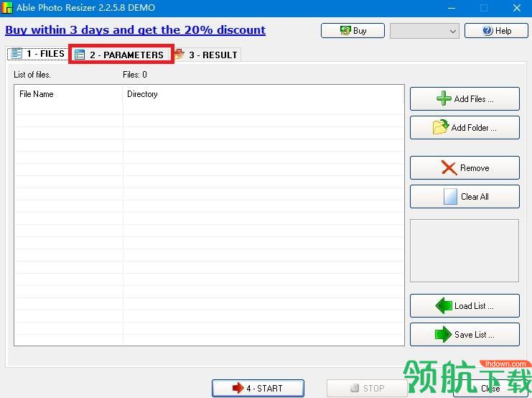Screen dimensions: 532x398
Task: Open the 2 - PARAMETERS tab
Action: [x=121, y=55]
